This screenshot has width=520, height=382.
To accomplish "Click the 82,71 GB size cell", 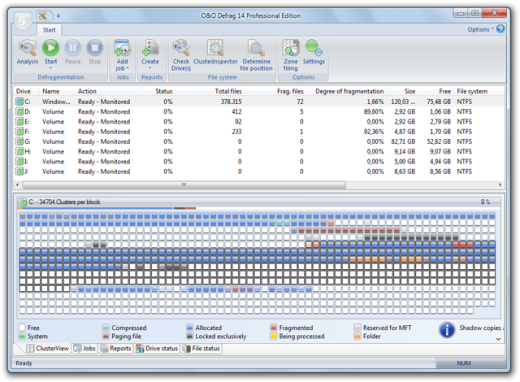I will pos(403,142).
